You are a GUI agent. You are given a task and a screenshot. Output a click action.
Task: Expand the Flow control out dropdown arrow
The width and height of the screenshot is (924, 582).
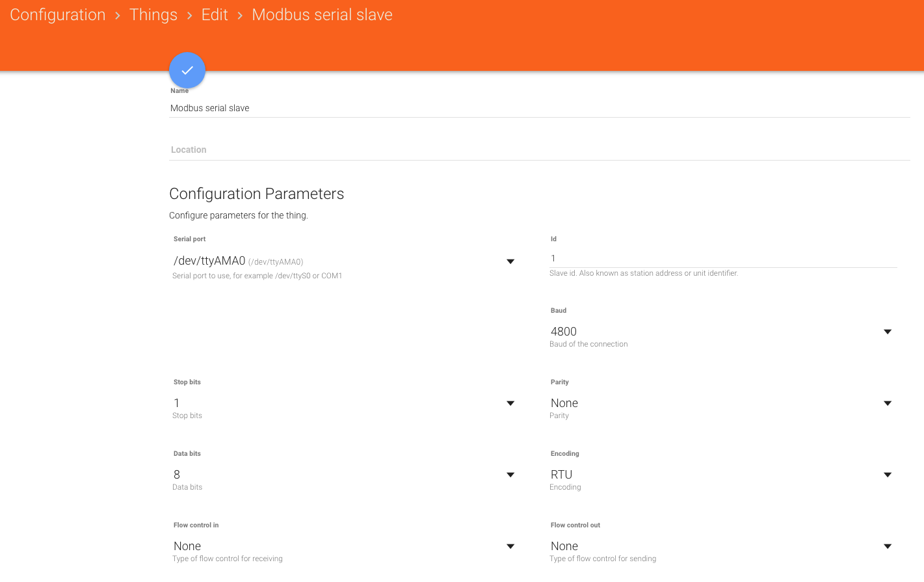click(888, 546)
